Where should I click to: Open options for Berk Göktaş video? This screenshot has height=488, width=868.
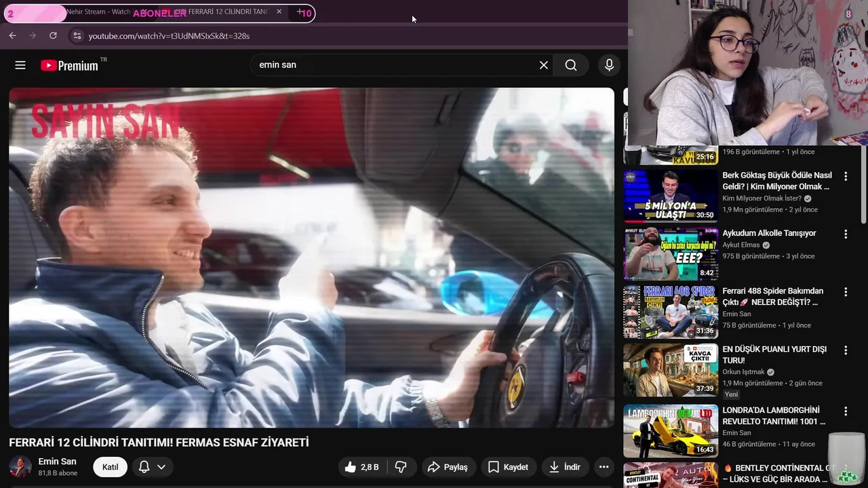(x=846, y=176)
